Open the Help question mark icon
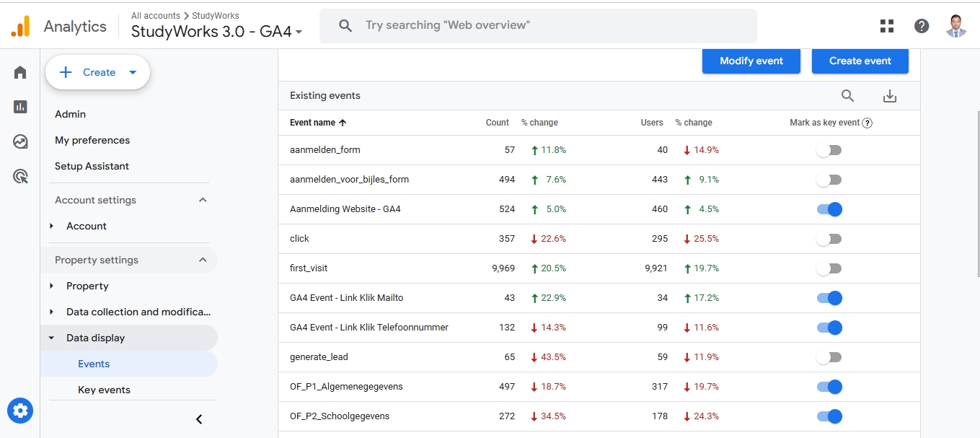The image size is (980, 438). click(x=922, y=26)
